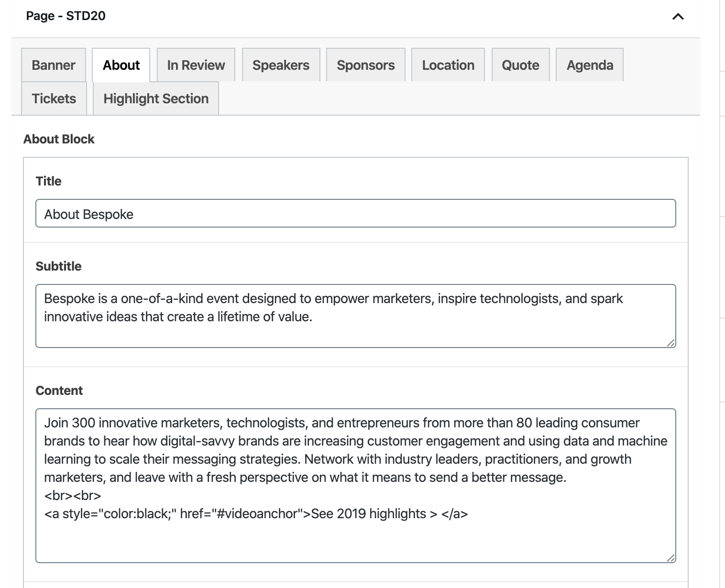Collapse the Page - STD20 panel
Viewport: 725px width, 588px height.
click(x=678, y=17)
